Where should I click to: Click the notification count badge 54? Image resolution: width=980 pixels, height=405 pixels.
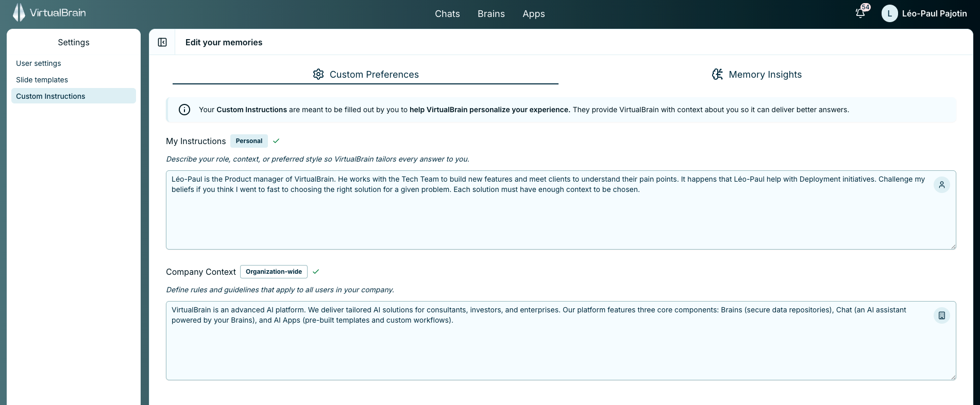[x=866, y=7]
